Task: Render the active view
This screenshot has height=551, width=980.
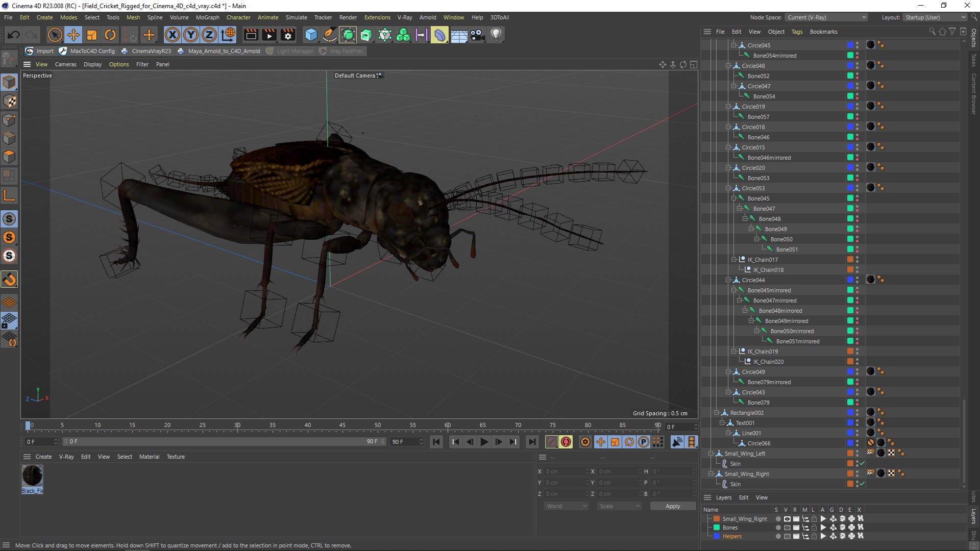Action: tap(251, 35)
